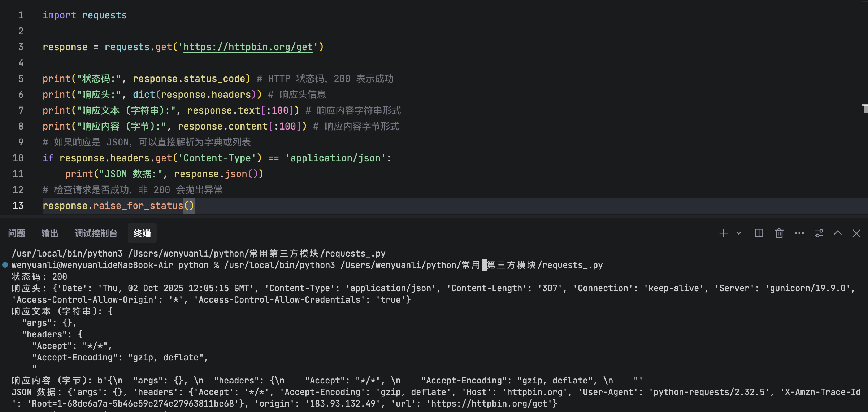Close the panel with X icon
This screenshot has height=412, width=868.
pos(856,233)
